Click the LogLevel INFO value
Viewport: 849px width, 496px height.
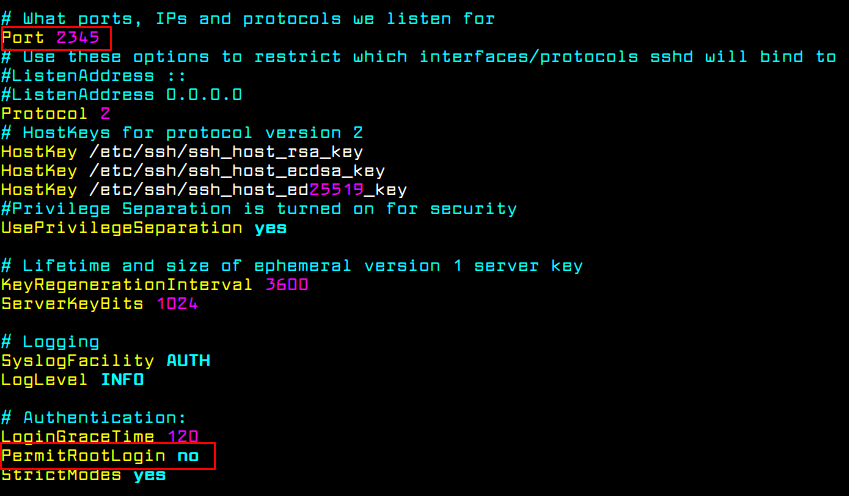[122, 380]
